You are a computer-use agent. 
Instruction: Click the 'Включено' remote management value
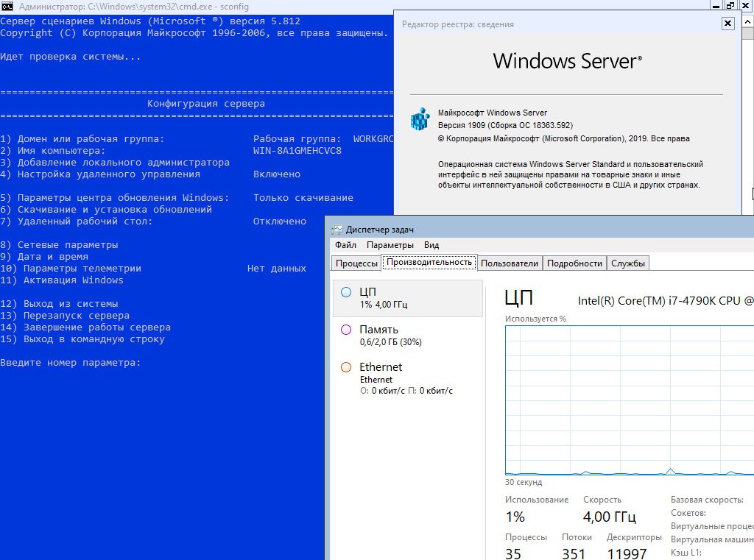[x=277, y=174]
